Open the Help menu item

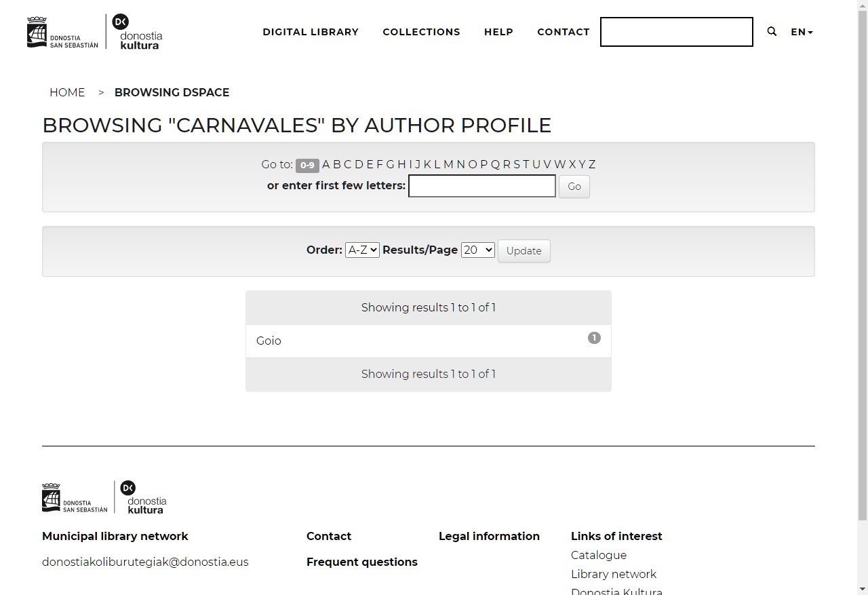[x=498, y=32]
